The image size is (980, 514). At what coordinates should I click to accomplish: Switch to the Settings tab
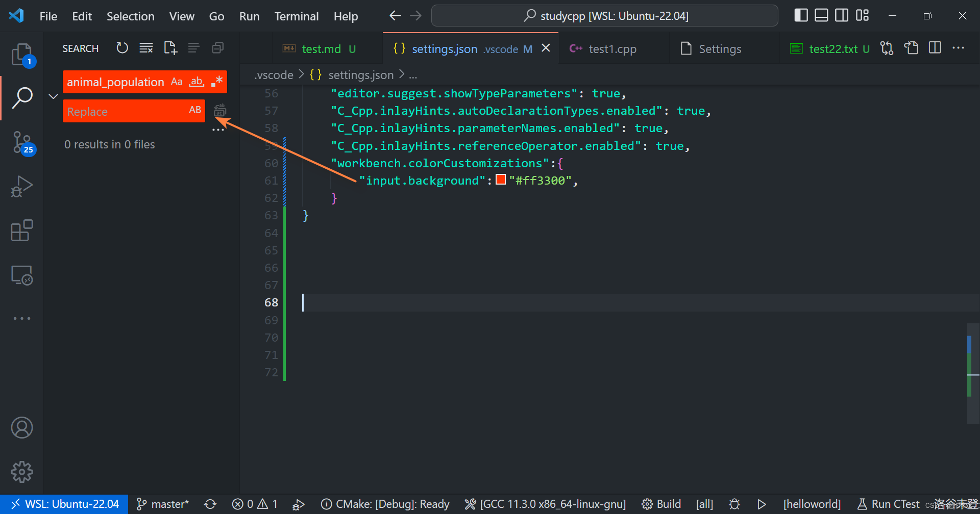click(719, 49)
